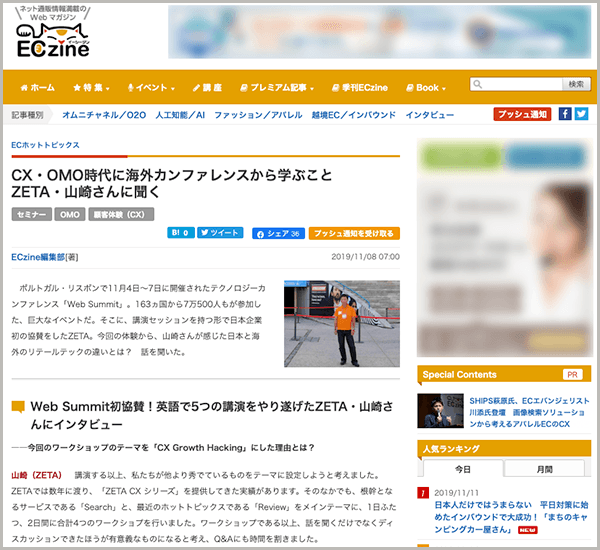600x550 pixels.
Task: Expand the イベント dropdown menu
Action: (x=151, y=88)
